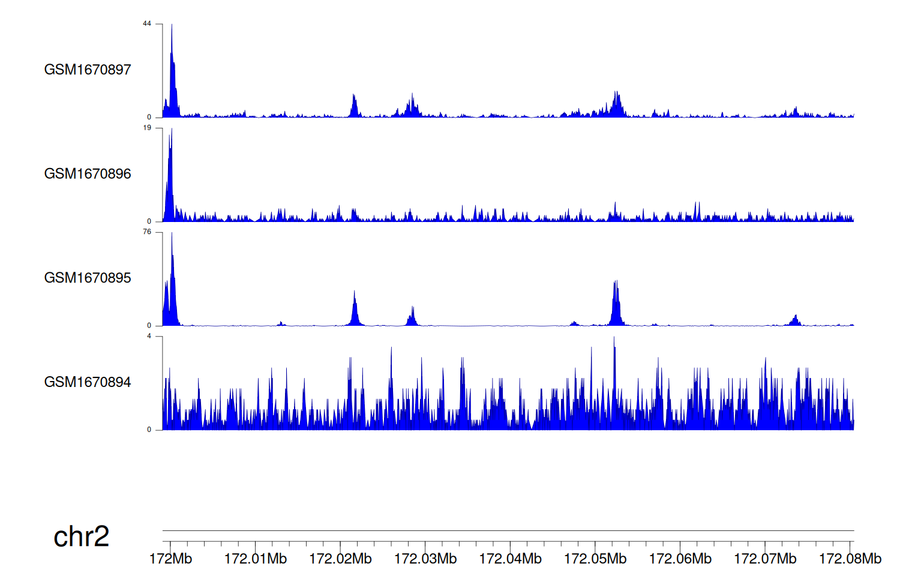This screenshot has width=900, height=588.
Task: Select the GSM1670896 track label
Action: pyautogui.click(x=88, y=174)
